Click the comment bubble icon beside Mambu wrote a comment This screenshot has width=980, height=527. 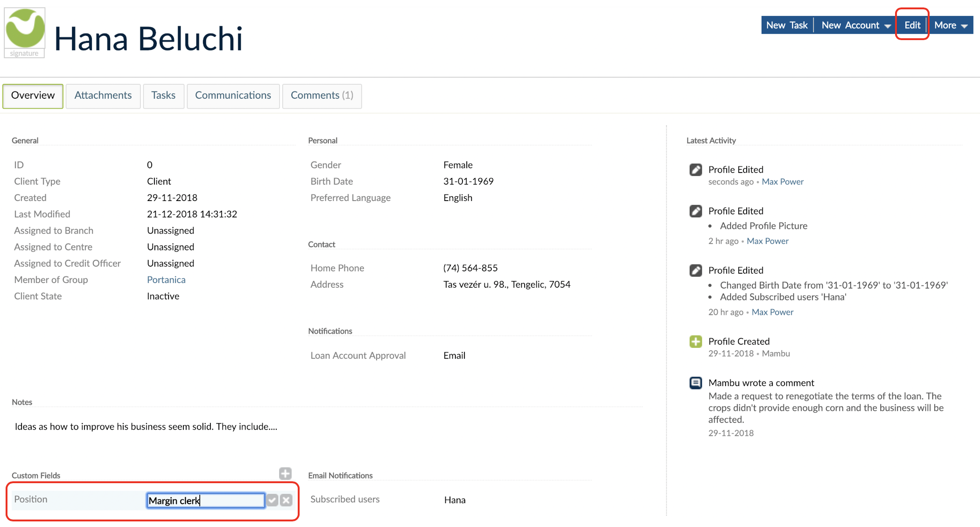coord(695,382)
